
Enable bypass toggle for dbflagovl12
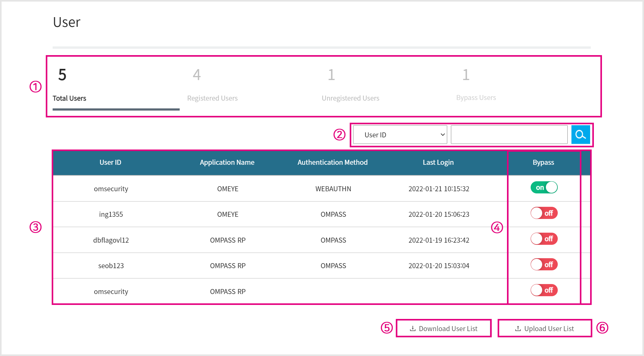click(x=544, y=239)
